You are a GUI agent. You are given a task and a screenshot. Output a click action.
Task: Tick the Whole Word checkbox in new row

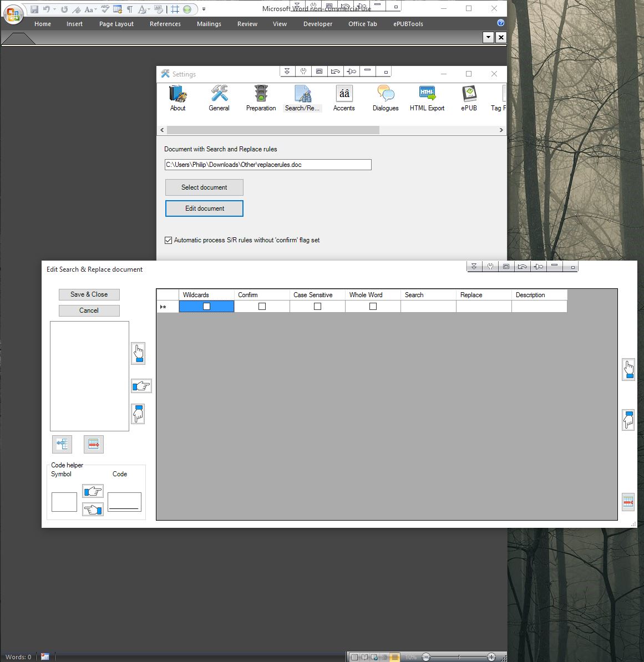(x=373, y=307)
